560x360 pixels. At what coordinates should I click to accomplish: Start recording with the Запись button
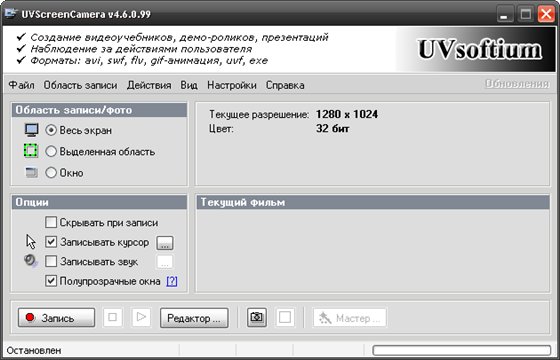[x=56, y=318]
